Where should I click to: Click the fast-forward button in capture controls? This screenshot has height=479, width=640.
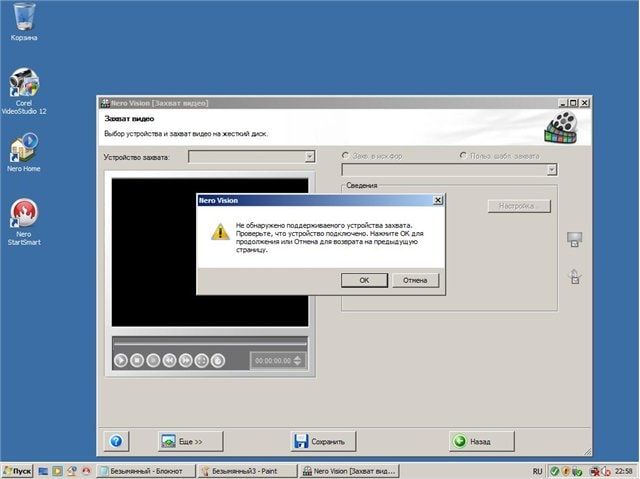point(186,360)
